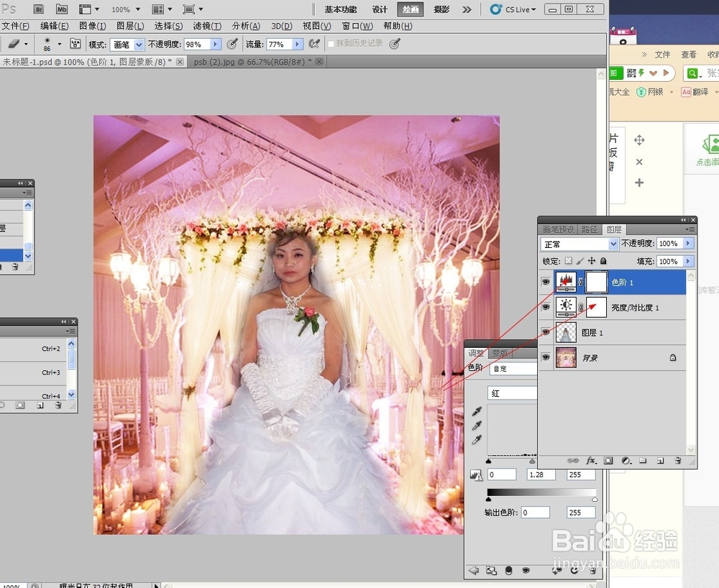
Task: Toggle lock all padlock in Layers panel
Action: [603, 261]
